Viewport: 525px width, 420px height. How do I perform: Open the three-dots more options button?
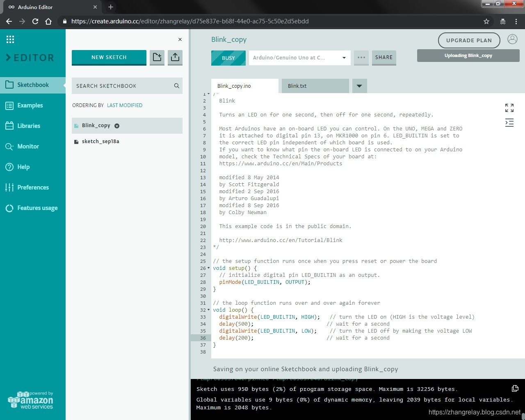point(361,57)
